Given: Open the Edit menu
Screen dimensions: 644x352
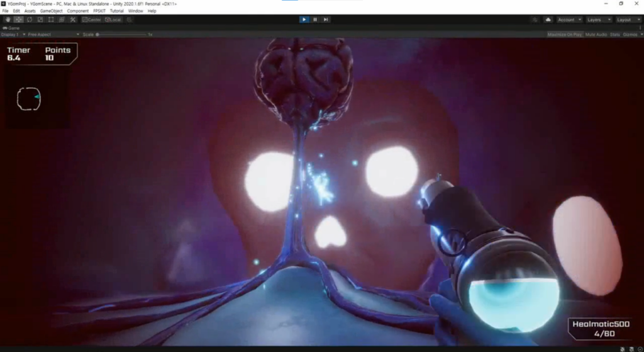Looking at the screenshot, I should [16, 11].
